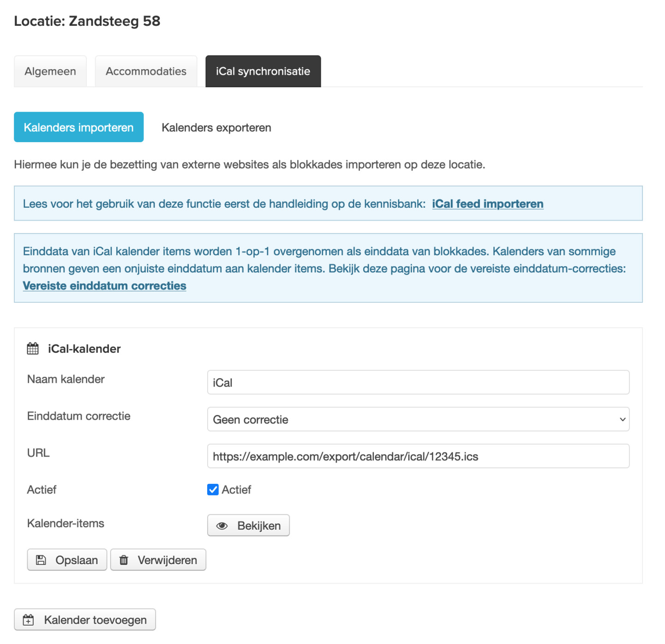Click the calendar-plus icon on Kalender toevoegen
665x644 pixels.
[29, 620]
